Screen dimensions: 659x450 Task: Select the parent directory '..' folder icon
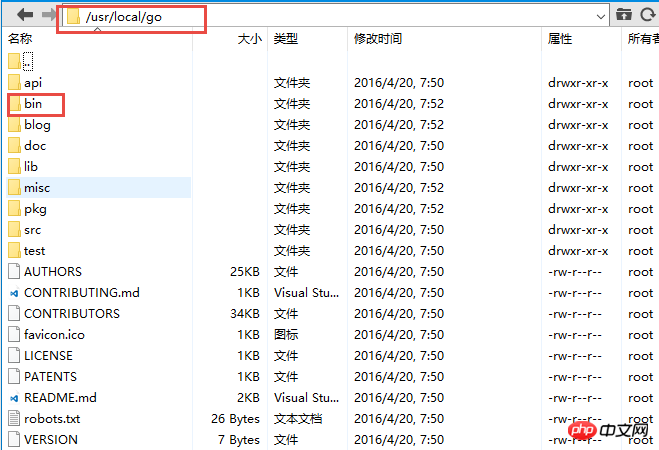click(14, 61)
